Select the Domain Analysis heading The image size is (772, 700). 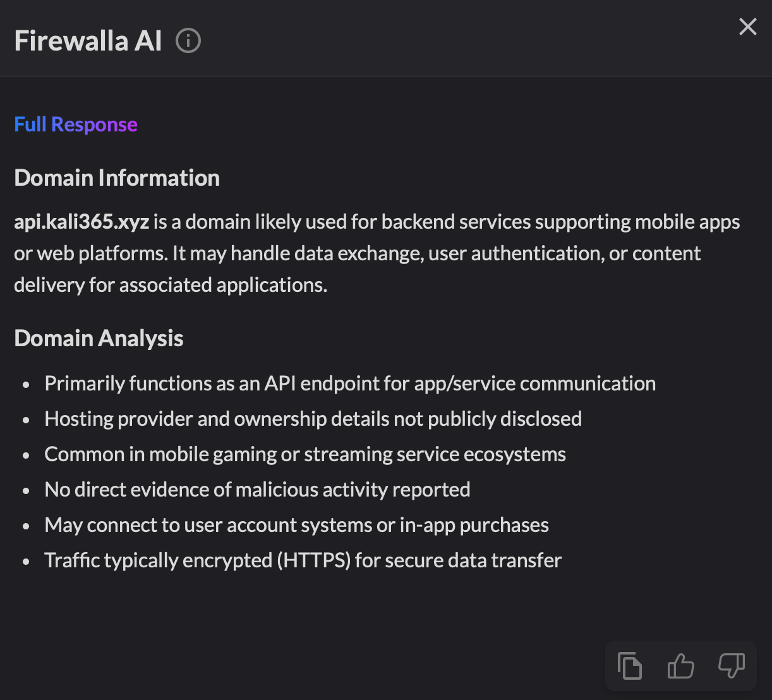coord(99,338)
